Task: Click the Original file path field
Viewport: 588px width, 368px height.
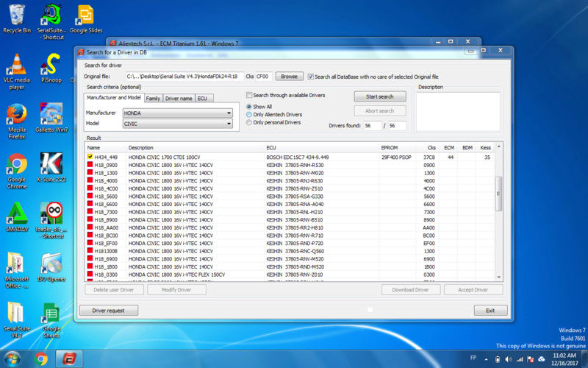Action: pos(184,77)
